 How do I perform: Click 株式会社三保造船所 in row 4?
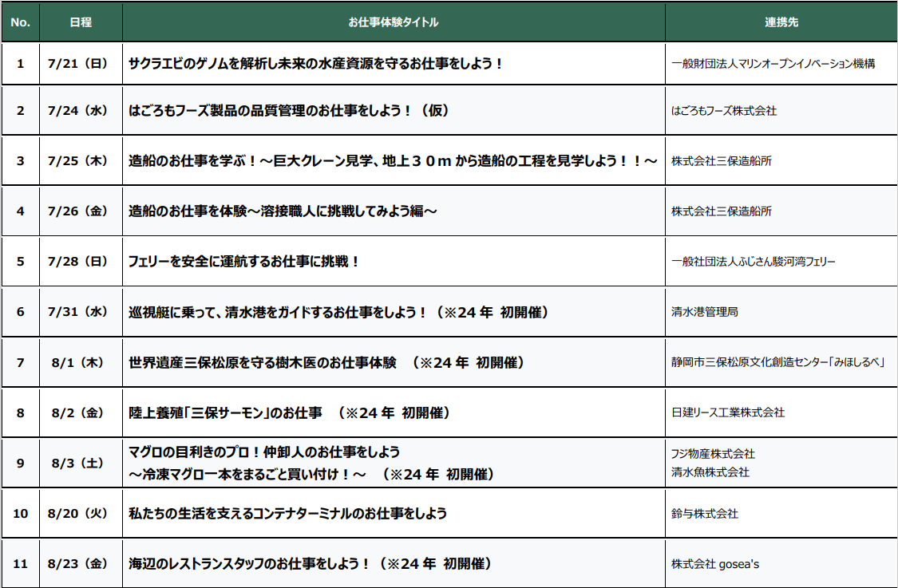[x=781, y=211]
